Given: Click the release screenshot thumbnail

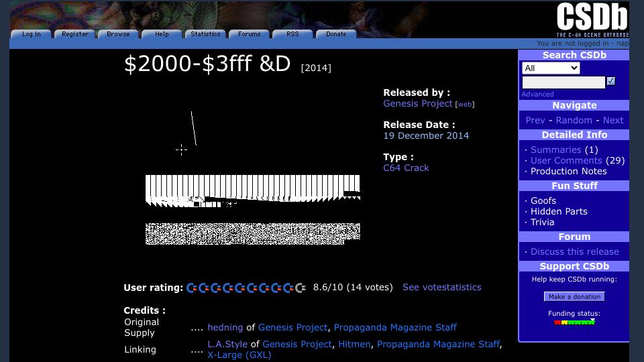Looking at the screenshot, I should (x=253, y=178).
